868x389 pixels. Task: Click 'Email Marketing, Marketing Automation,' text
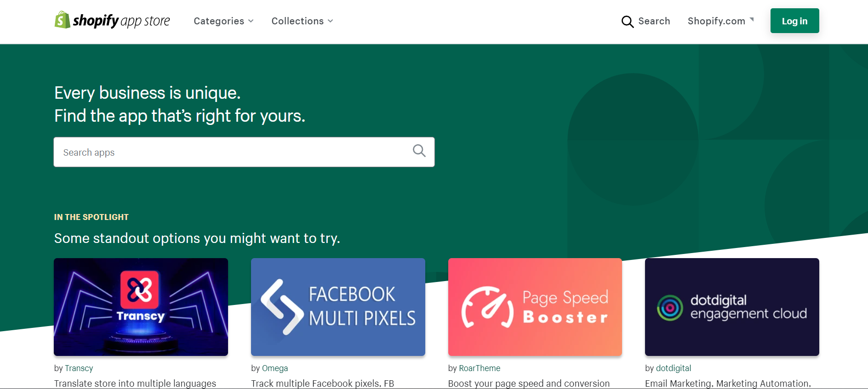[x=728, y=383]
